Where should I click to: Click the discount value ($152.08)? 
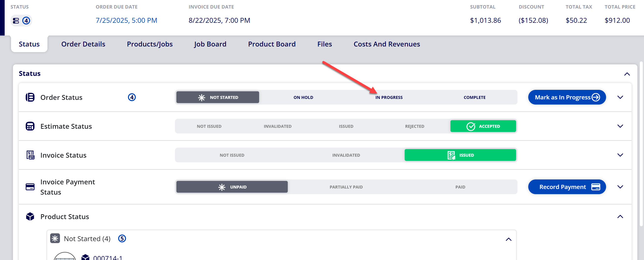coord(533,20)
